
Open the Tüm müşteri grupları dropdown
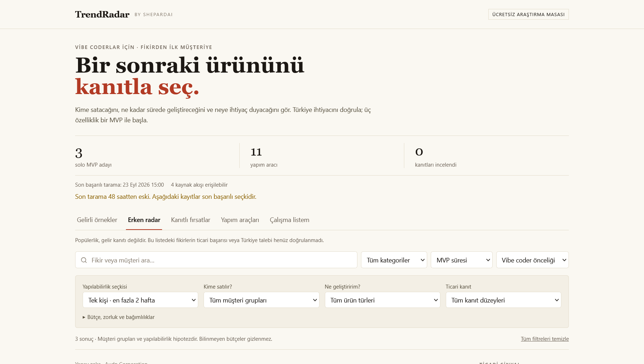click(262, 300)
